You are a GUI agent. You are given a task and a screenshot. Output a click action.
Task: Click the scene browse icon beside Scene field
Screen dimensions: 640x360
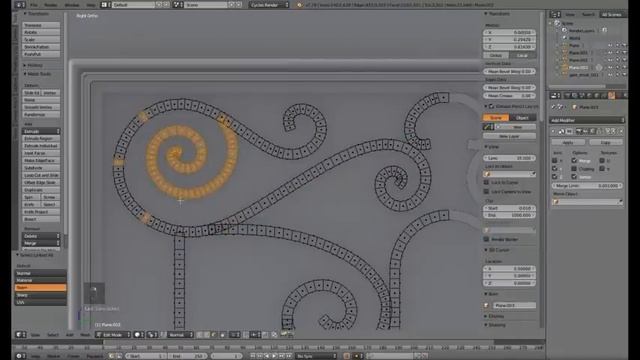coord(177,5)
